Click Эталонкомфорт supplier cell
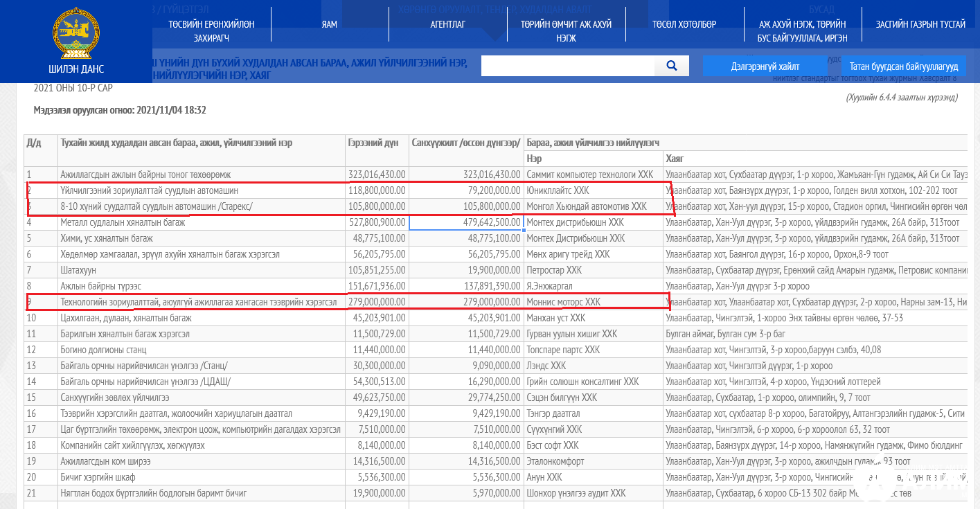980x509 pixels. [x=593, y=461]
